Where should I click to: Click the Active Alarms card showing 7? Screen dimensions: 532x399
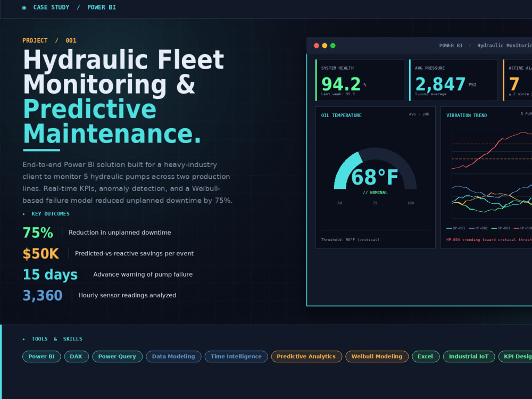pyautogui.click(x=518, y=80)
